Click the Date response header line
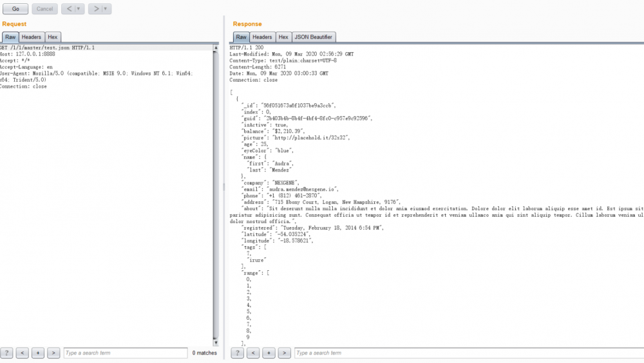644x363 pixels. (x=279, y=74)
